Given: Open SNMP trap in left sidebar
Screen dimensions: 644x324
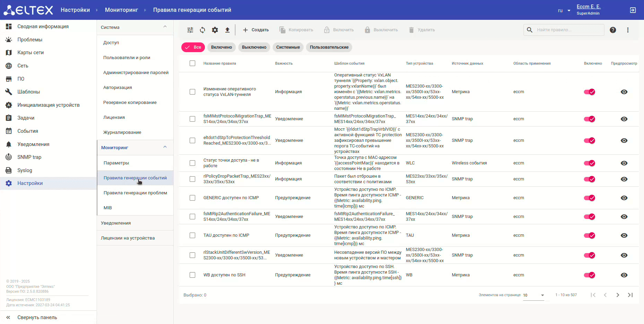Looking at the screenshot, I should (x=29, y=157).
